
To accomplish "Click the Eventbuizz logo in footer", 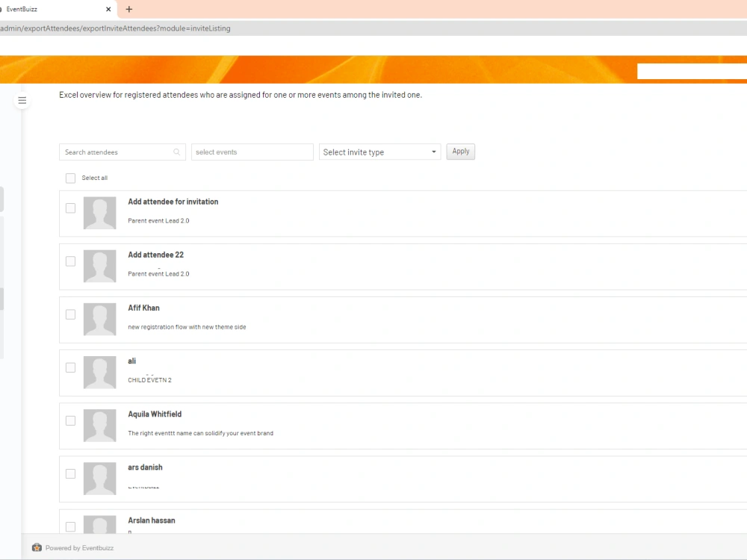I will 37,547.
